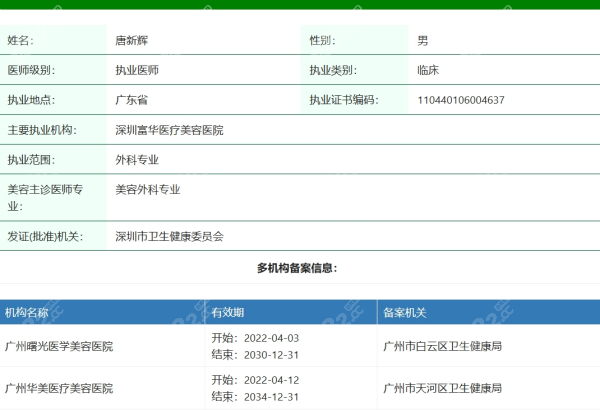Select 广州市白云区卫生健康局 filing authority
Viewport: 600px width, 410px height.
tap(442, 346)
